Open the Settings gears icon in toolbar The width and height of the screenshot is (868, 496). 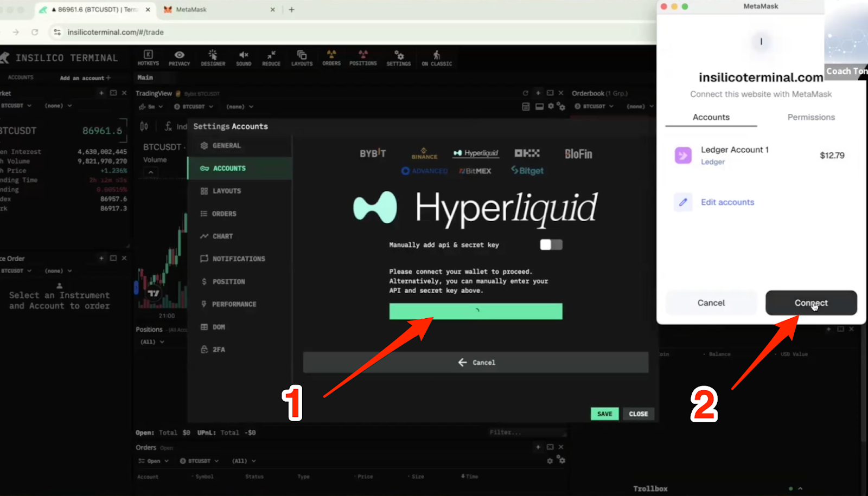click(399, 58)
